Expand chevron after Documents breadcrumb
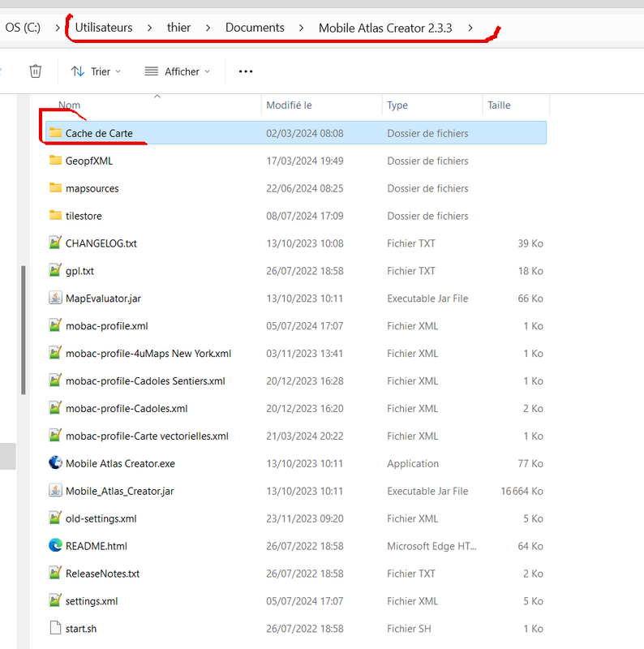 pos(301,28)
